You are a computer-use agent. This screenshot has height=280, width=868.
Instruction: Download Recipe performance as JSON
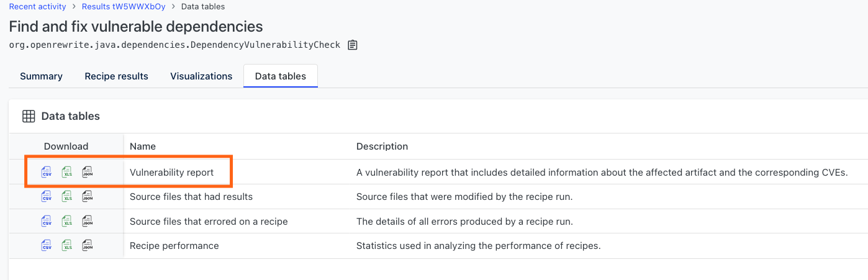[x=88, y=246]
